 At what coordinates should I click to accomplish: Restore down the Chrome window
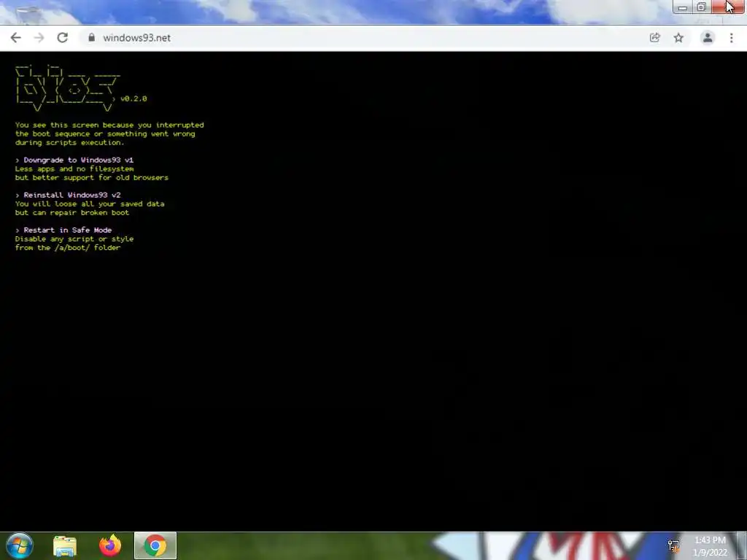pyautogui.click(x=701, y=7)
